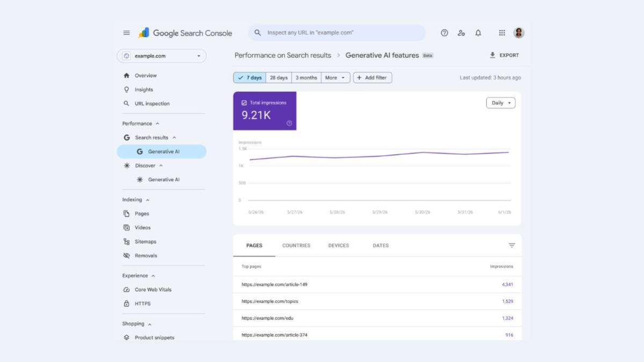
Task: Sort by the Impressions column header
Action: pyautogui.click(x=502, y=266)
